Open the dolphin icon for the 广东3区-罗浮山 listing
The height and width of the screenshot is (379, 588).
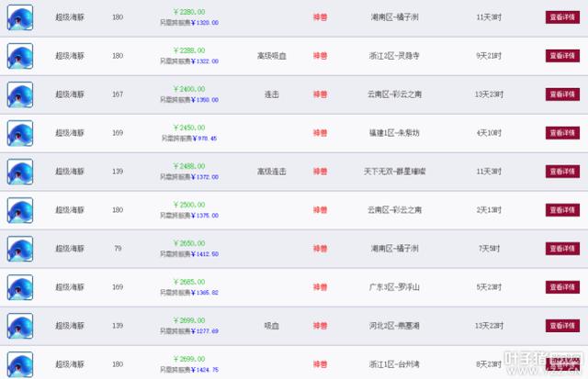tap(20, 287)
